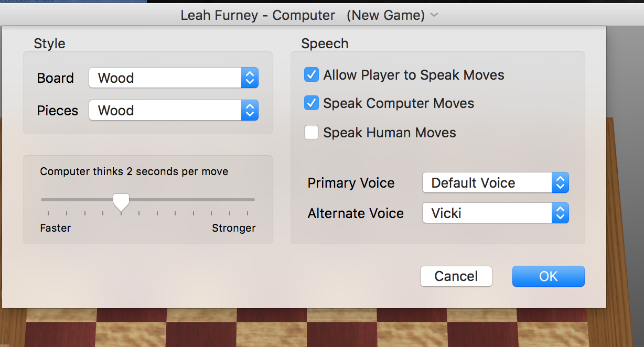The image size is (644, 347).
Task: Click the blue arrows on Pieces popup
Action: [250, 111]
